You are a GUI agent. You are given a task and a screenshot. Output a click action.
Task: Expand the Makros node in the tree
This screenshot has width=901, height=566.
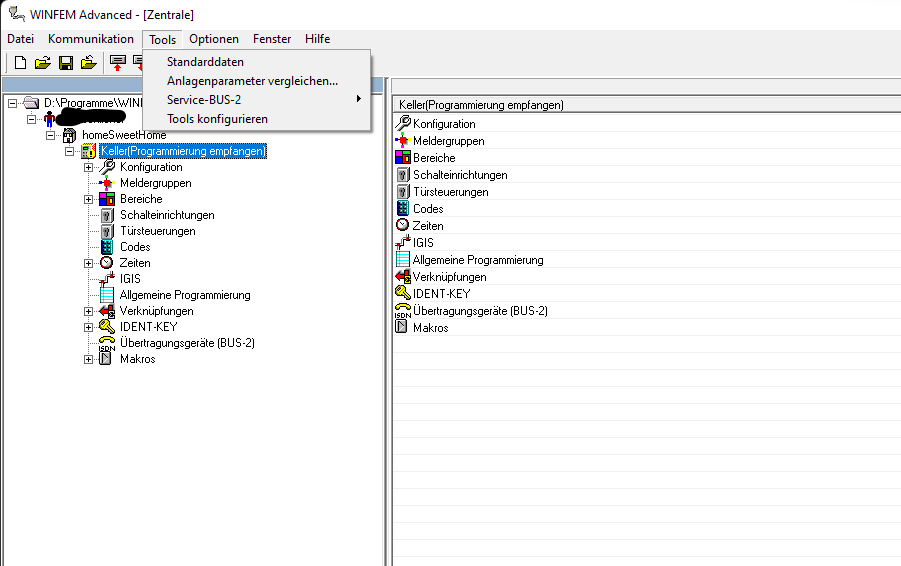coord(88,359)
